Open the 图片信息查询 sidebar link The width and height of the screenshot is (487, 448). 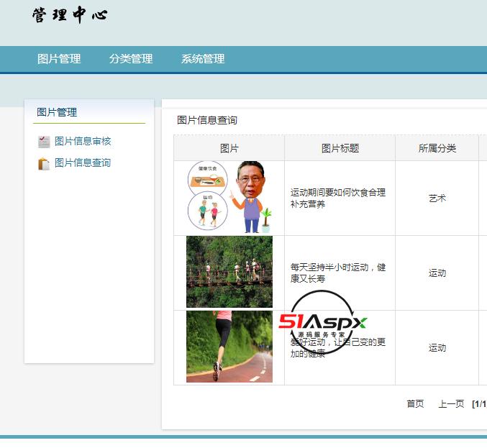click(83, 163)
